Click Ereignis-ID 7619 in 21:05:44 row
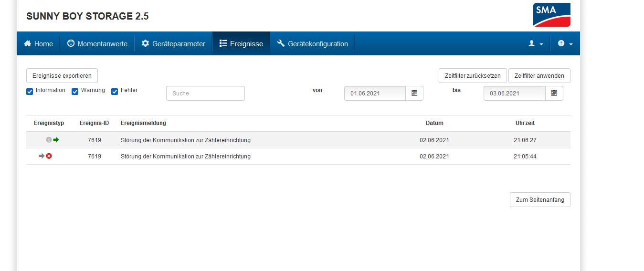Image resolution: width=644 pixels, height=271 pixels. (x=95, y=156)
